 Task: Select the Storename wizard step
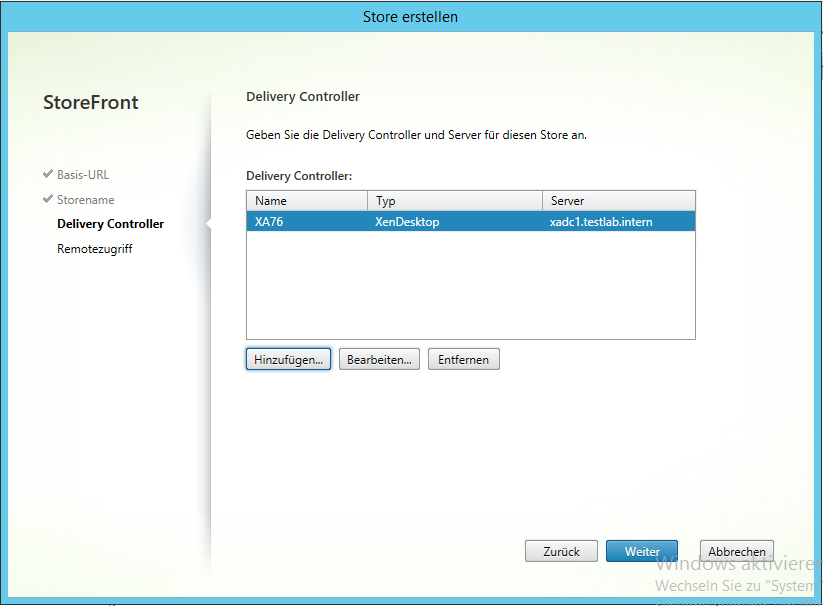click(86, 200)
